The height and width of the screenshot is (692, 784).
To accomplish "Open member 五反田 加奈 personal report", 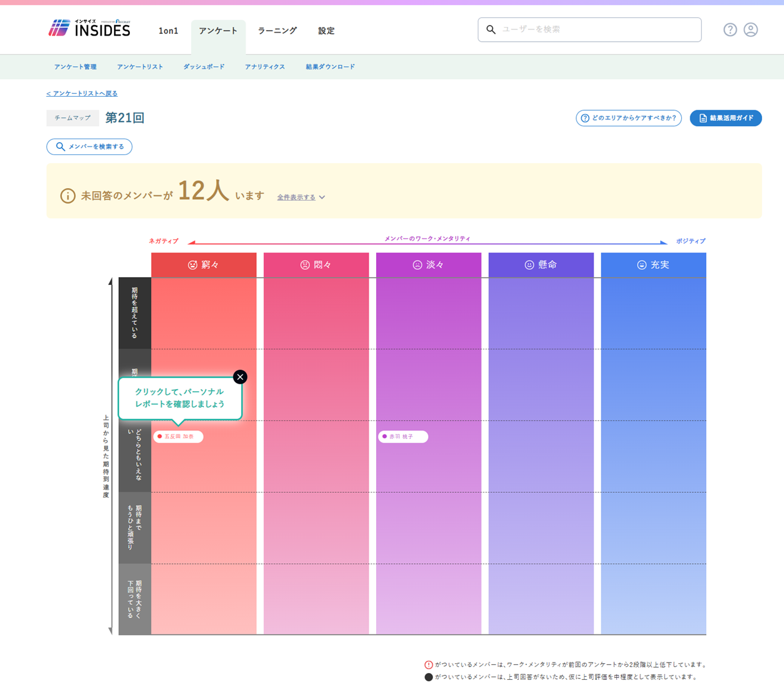I will 178,436.
